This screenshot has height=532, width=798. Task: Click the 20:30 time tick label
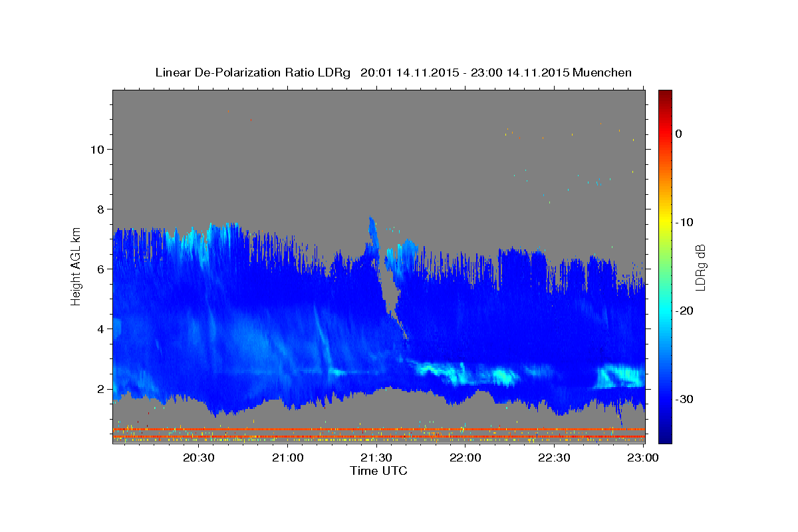(x=198, y=458)
